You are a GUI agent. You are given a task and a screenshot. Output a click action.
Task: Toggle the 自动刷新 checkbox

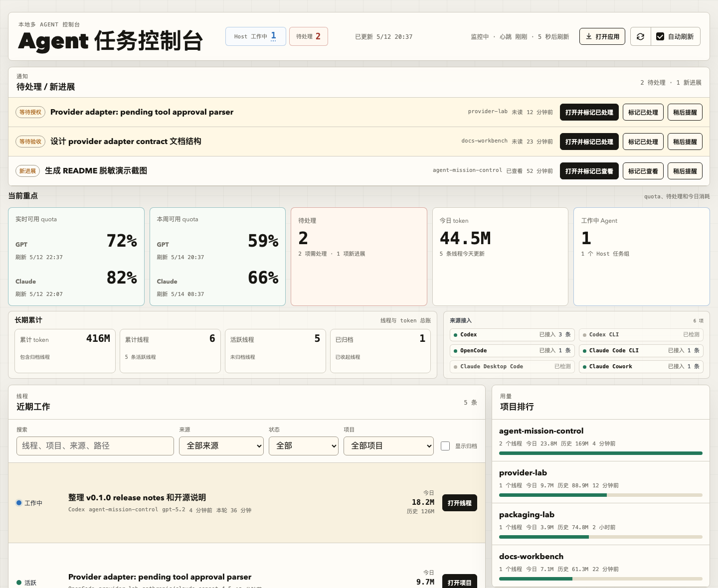(x=660, y=36)
